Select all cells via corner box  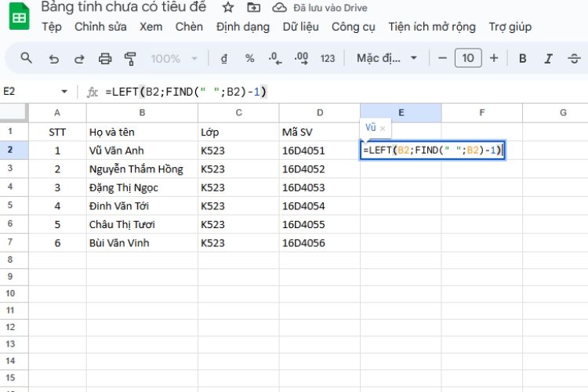14,113
